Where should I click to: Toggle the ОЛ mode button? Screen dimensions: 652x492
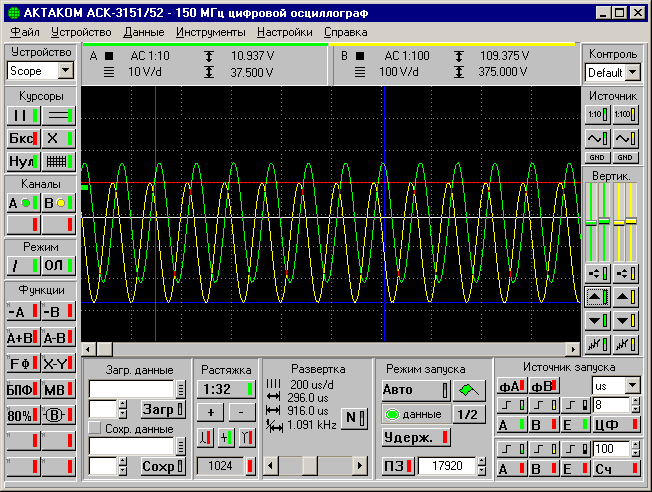tap(59, 265)
